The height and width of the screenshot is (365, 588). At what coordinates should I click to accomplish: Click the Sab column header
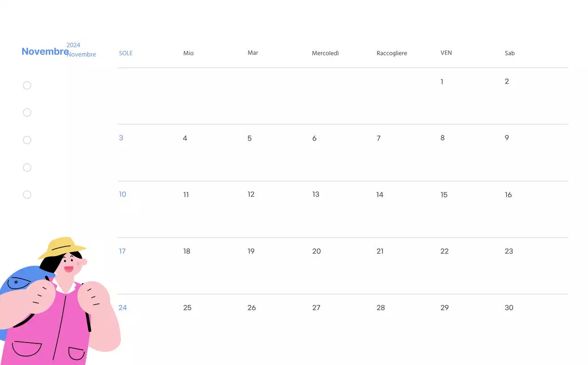click(509, 53)
